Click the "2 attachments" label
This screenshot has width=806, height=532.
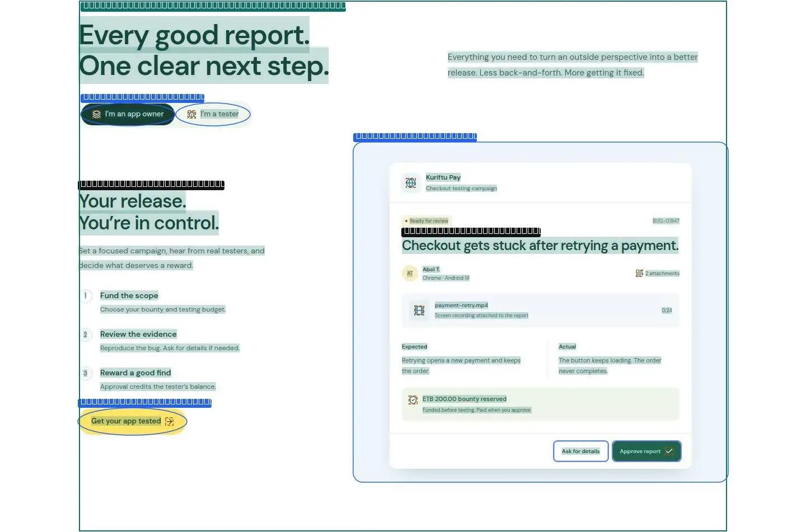coord(662,274)
